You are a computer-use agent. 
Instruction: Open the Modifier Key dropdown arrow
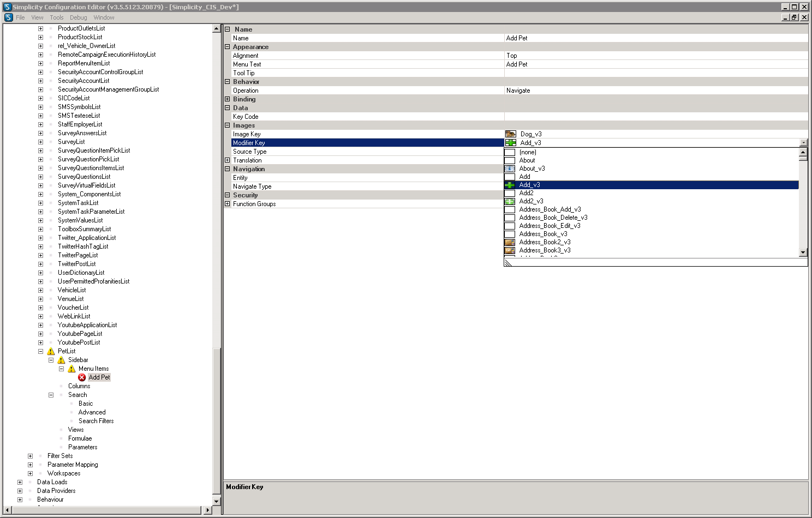click(x=803, y=143)
